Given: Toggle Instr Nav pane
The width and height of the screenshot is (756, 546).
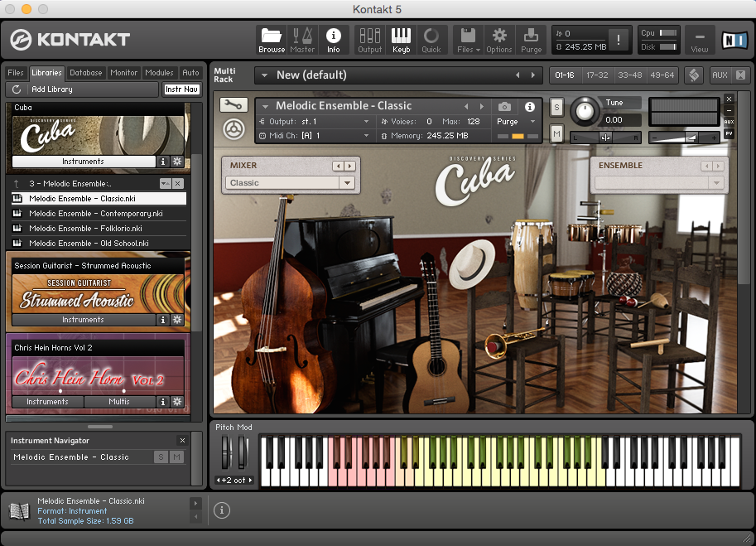Looking at the screenshot, I should point(181,89).
